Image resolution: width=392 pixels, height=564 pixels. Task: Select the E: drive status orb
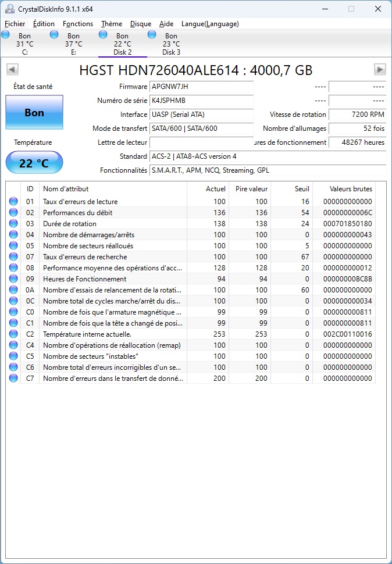point(55,35)
